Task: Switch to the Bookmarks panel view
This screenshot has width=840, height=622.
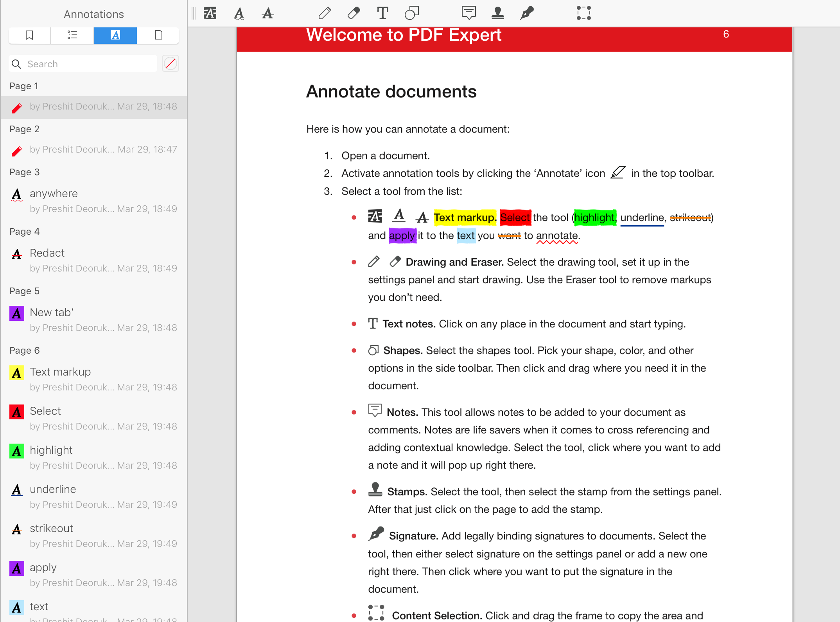Action: [29, 35]
